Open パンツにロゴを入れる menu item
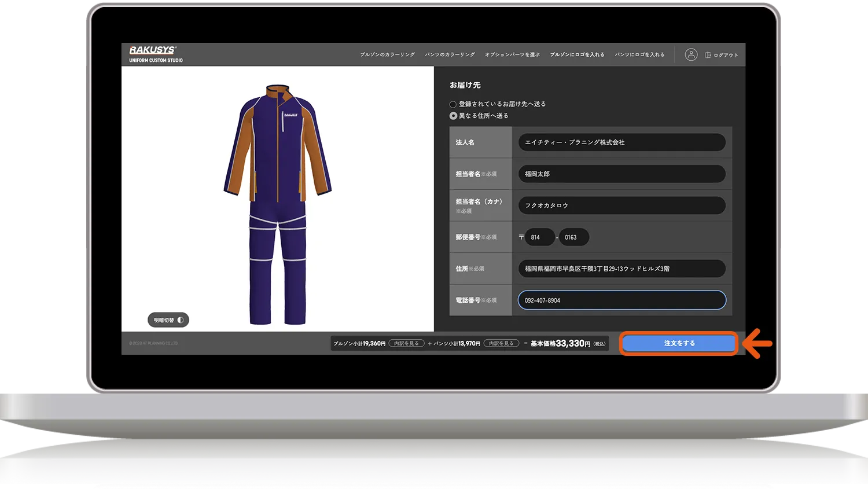 (639, 54)
